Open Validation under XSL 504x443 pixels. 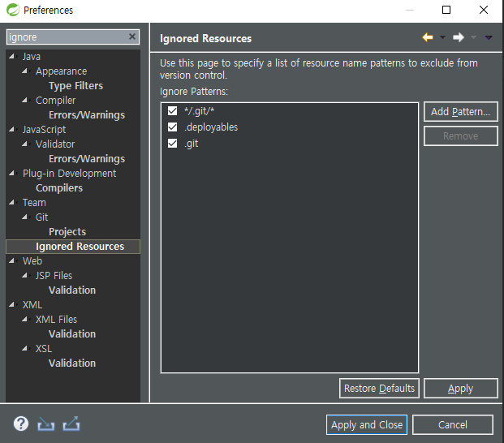click(72, 363)
